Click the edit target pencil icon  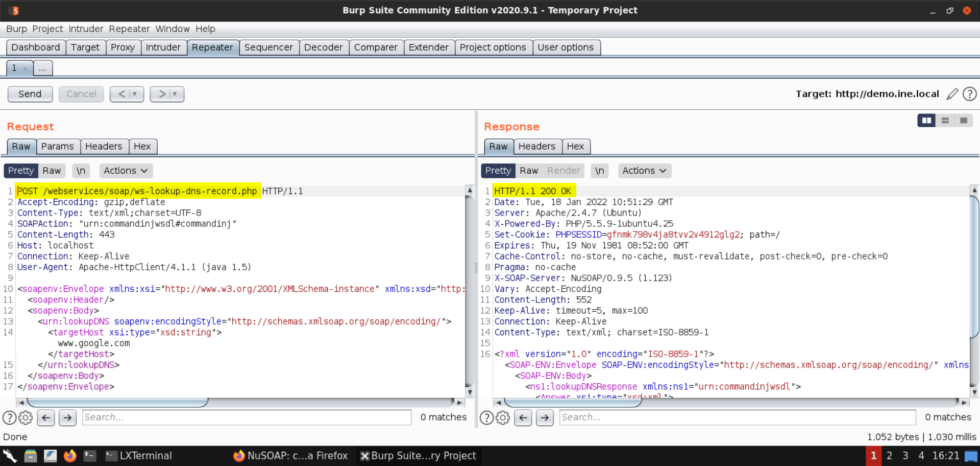coord(952,94)
